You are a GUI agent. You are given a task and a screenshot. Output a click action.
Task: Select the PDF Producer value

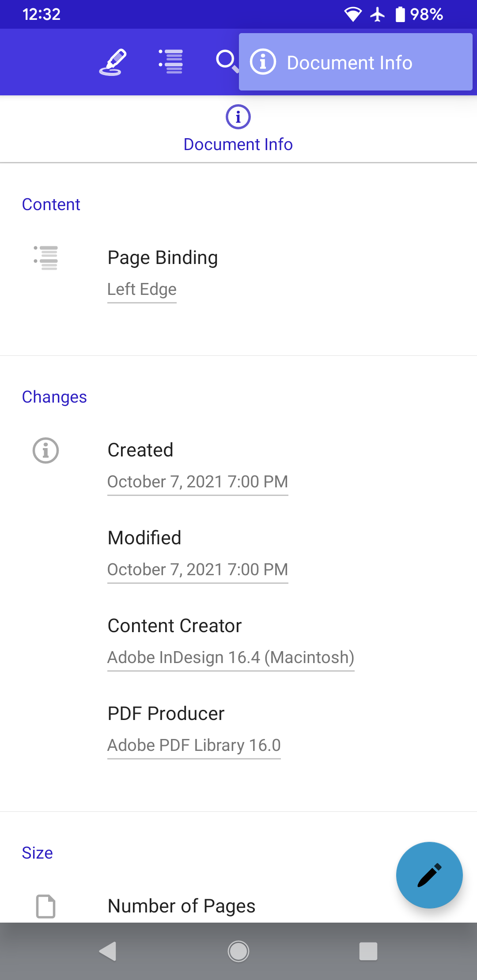194,745
